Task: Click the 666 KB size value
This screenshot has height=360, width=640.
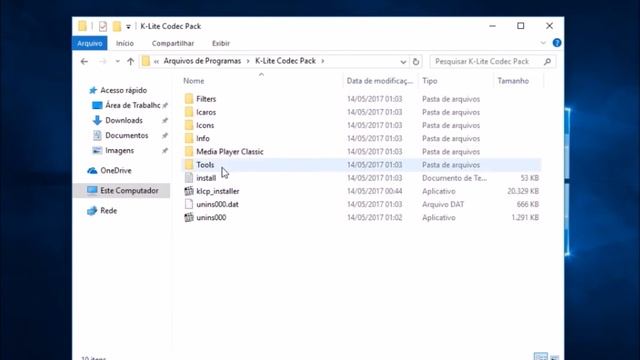Action: [527, 204]
